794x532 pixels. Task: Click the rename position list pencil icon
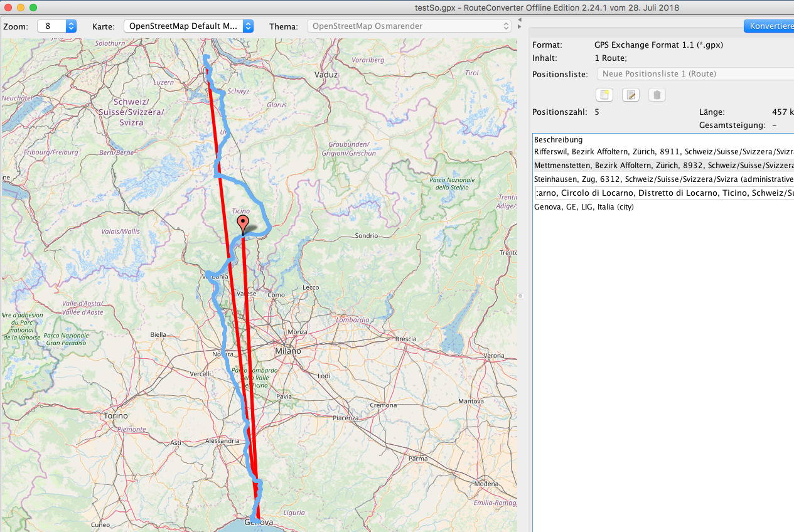coord(630,95)
